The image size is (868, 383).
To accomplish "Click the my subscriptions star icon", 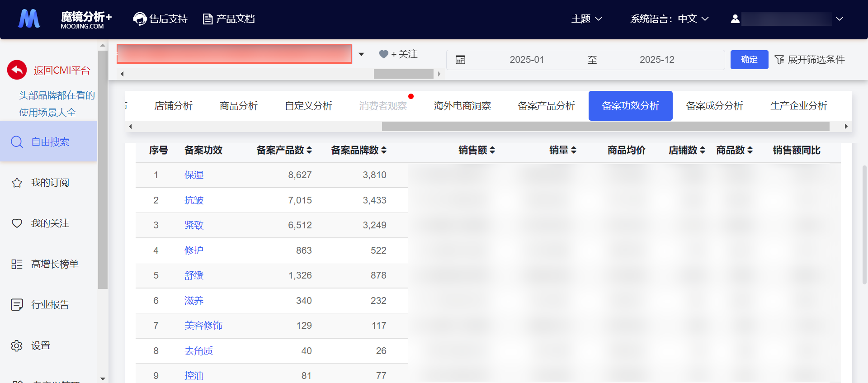I will pos(17,183).
